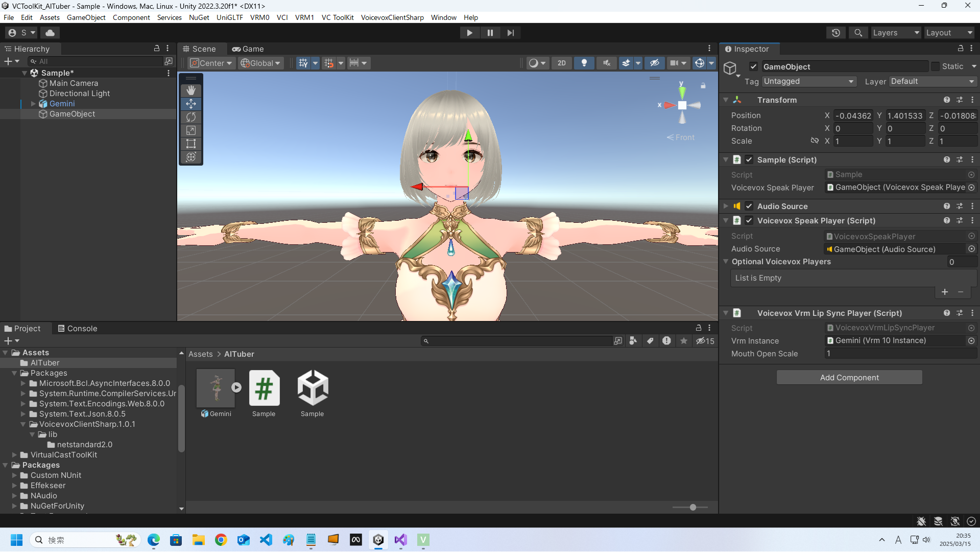Toggle scene visibility of hidden objects
980x552 pixels.
pyautogui.click(x=655, y=63)
